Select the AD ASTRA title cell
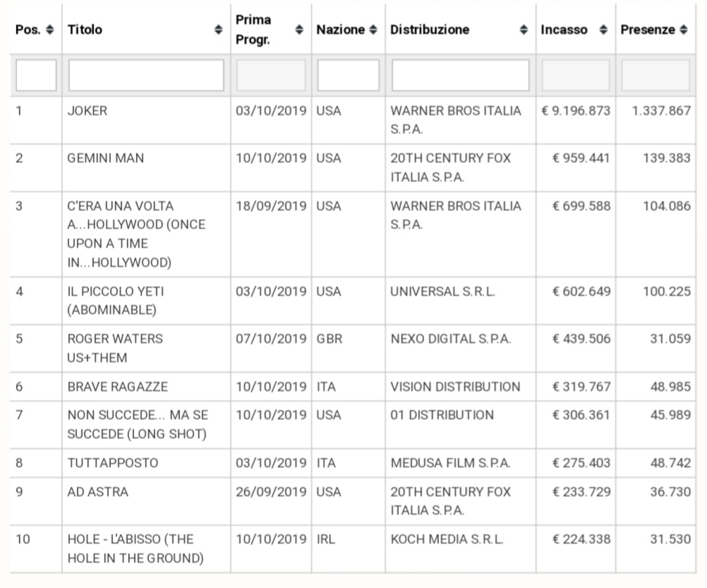 point(98,492)
